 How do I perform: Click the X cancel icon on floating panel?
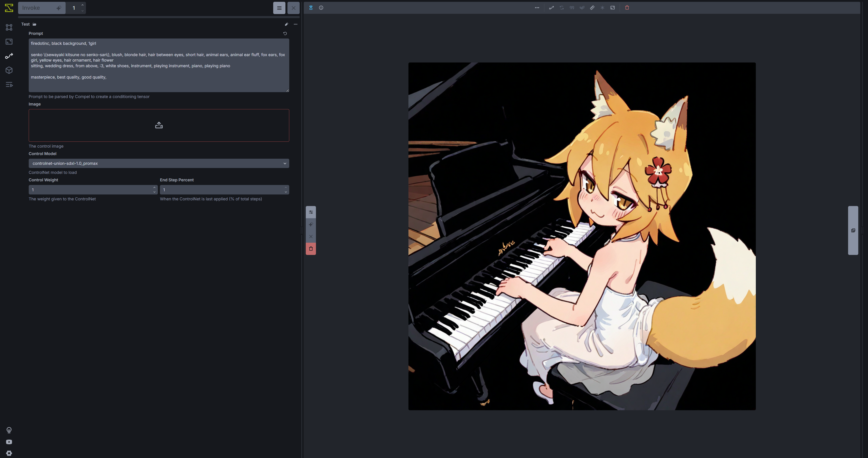tap(311, 236)
